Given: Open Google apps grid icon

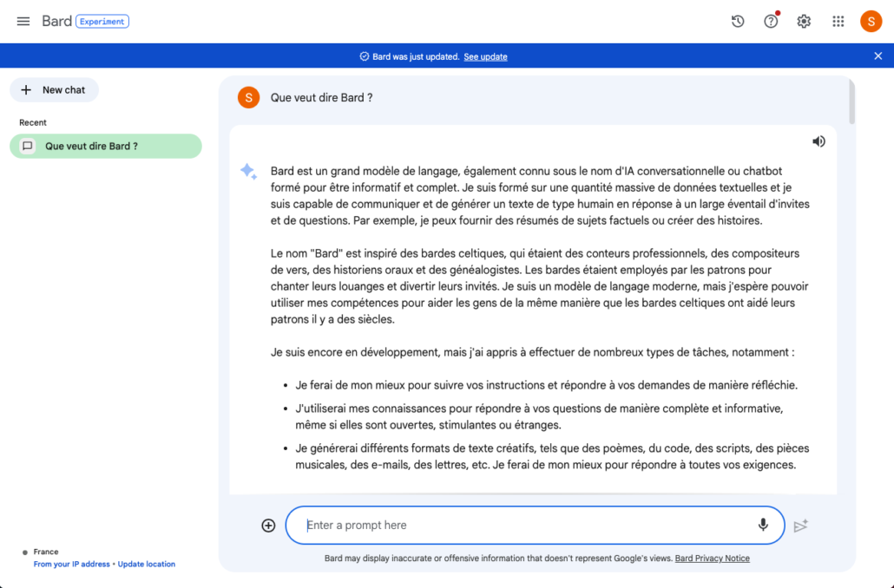Looking at the screenshot, I should pyautogui.click(x=838, y=22).
